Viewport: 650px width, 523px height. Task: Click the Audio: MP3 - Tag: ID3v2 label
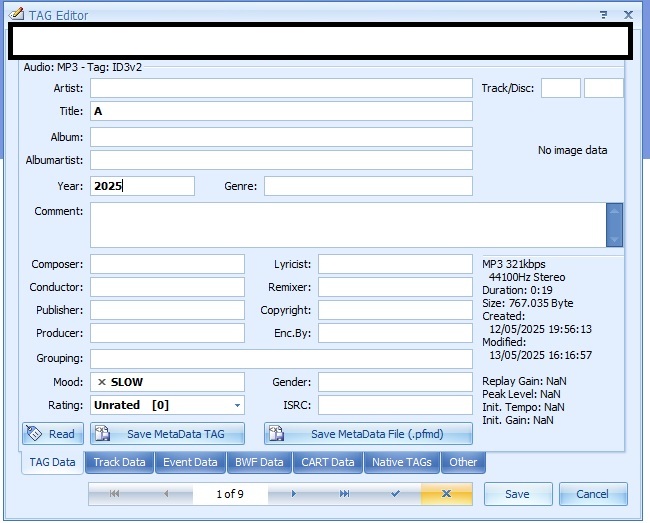[x=82, y=67]
